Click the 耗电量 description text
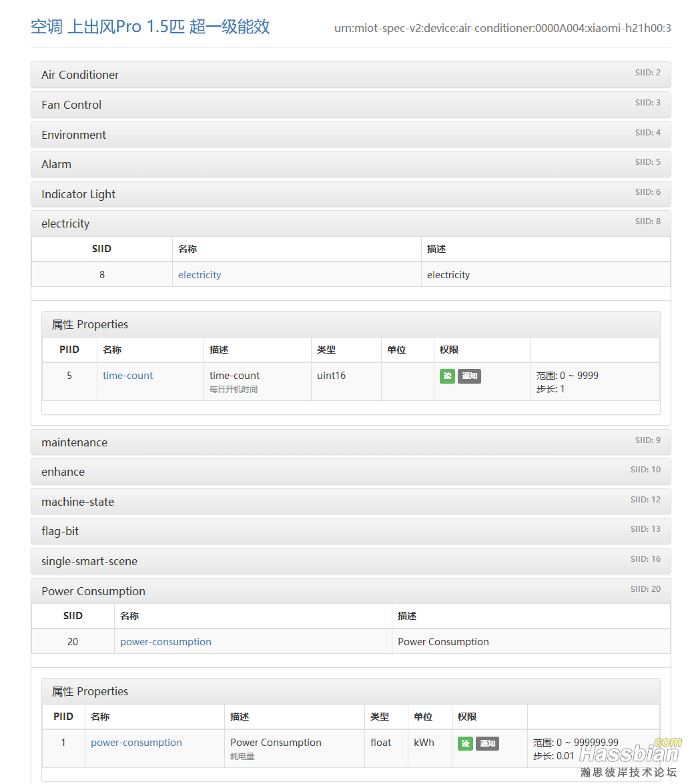The height and width of the screenshot is (784, 696). (242, 757)
